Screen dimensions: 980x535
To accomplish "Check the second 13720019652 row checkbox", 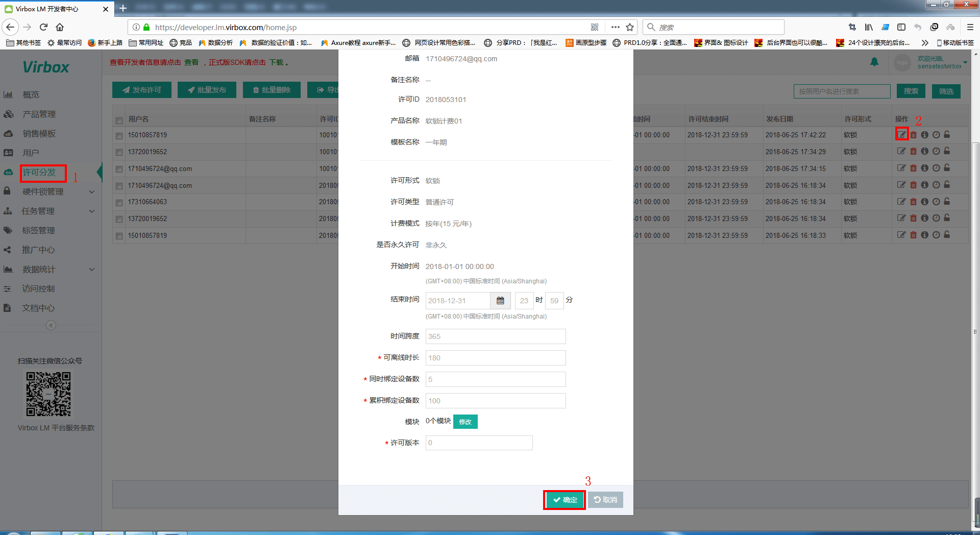I will tap(119, 219).
